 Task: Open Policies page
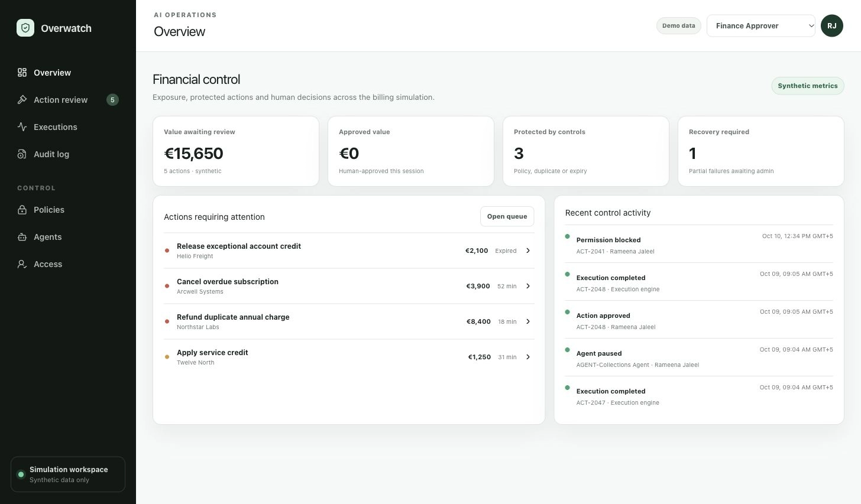(x=68, y=210)
